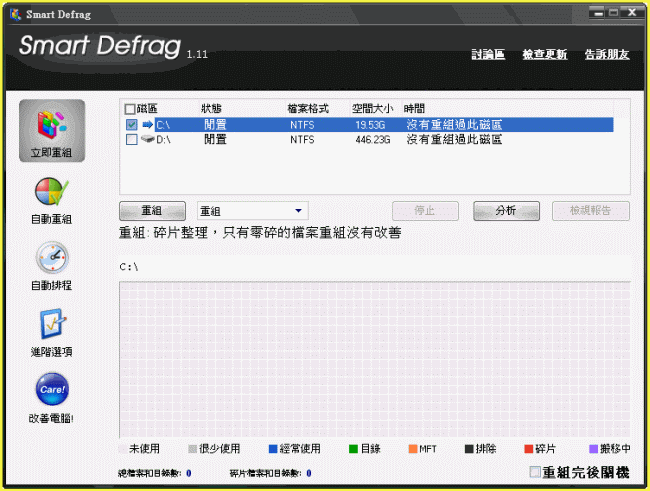Click the 分析 button

505,211
